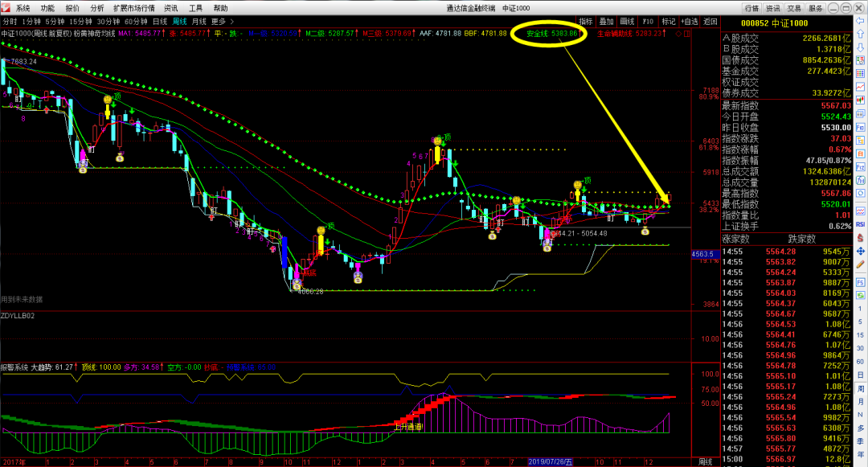868x467 pixels.
Task: Click the +自选 add favorite button
Action: pyautogui.click(x=690, y=22)
